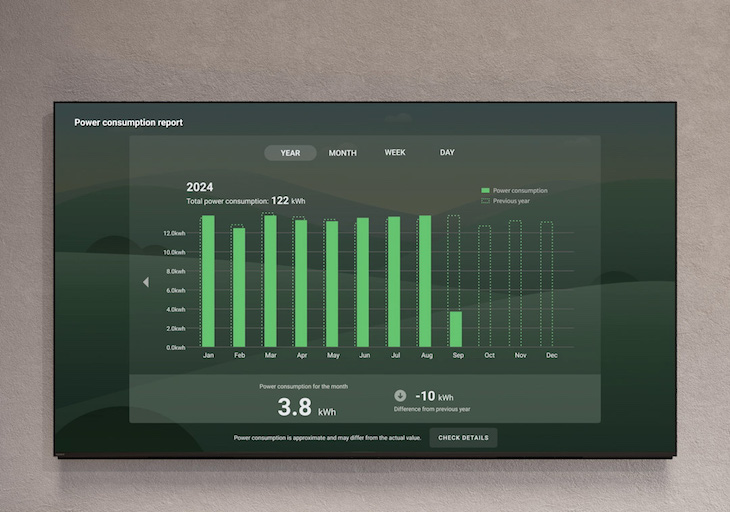
Task: Click the Nov previous-year dotted bar
Action: [515, 283]
